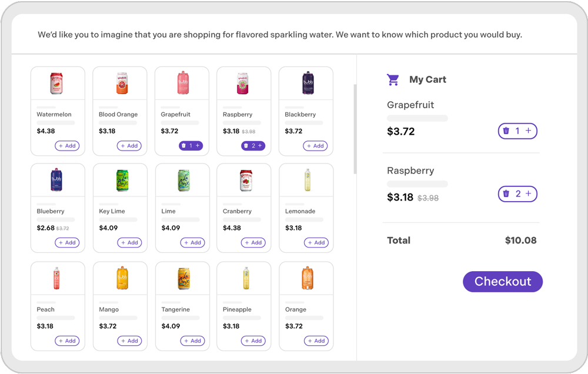This screenshot has width=588, height=374.
Task: Add discounted Blueberry to cart
Action: (x=67, y=242)
